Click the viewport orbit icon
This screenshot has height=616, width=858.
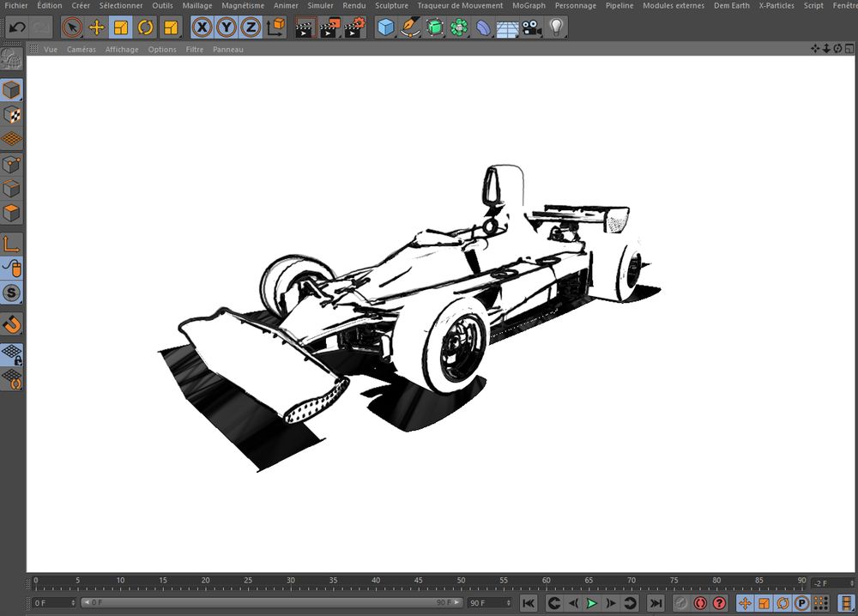pyautogui.click(x=837, y=49)
